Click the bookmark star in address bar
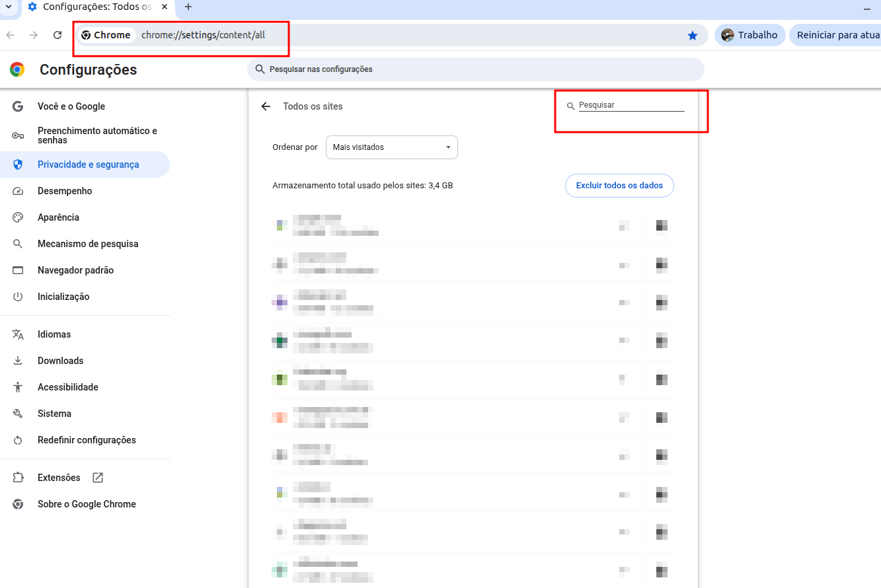This screenshot has width=881, height=588. (692, 36)
